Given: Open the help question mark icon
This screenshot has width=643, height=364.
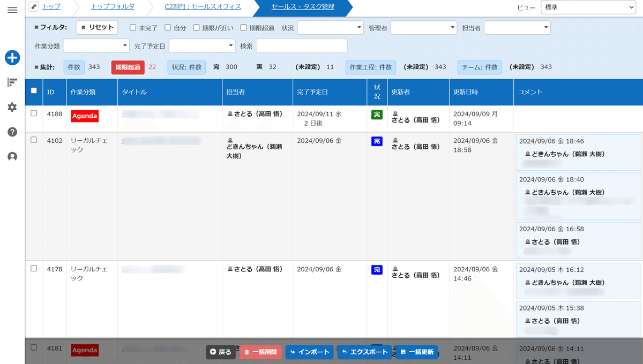Looking at the screenshot, I should tap(12, 132).
